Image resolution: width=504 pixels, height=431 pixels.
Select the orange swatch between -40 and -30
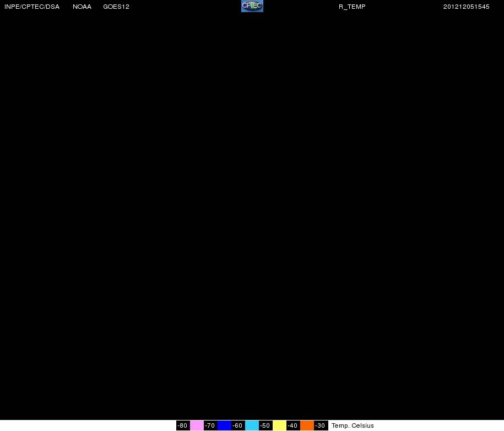click(307, 425)
